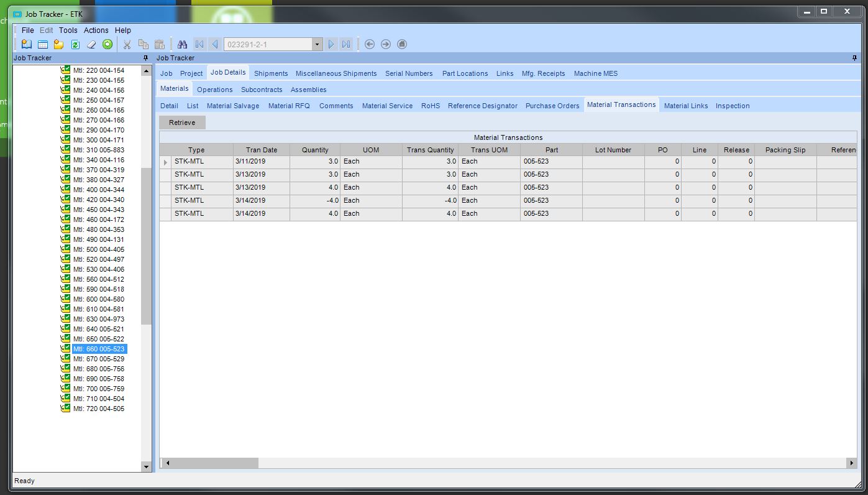Viewport: 868px width, 495px height.
Task: Click the grid horizontal scrollbar thumb
Action: coord(215,463)
